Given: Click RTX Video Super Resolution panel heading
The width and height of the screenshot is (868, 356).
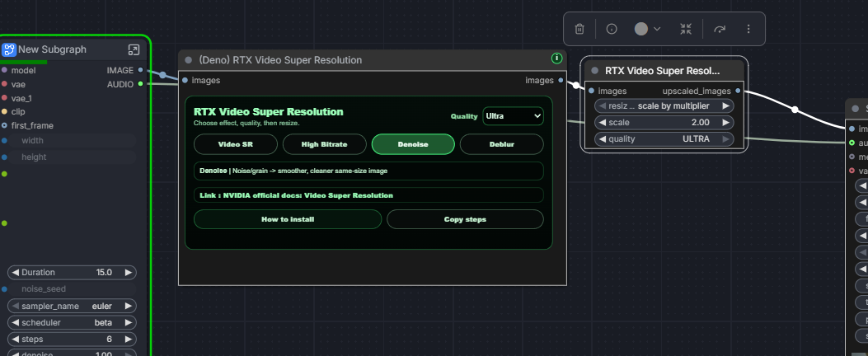Looking at the screenshot, I should tap(269, 112).
